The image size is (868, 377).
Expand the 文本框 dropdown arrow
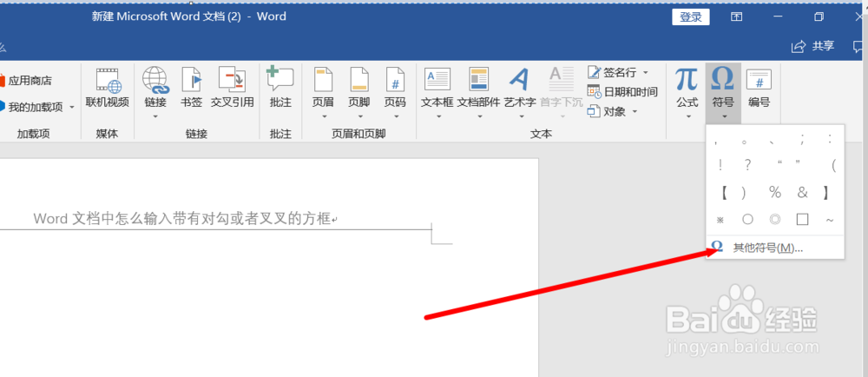(x=438, y=116)
